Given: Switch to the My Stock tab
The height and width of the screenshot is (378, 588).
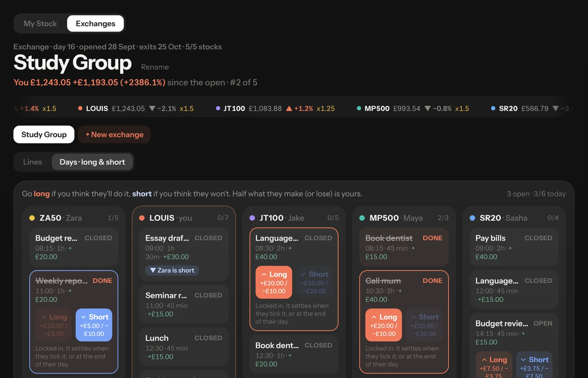Looking at the screenshot, I should point(40,24).
